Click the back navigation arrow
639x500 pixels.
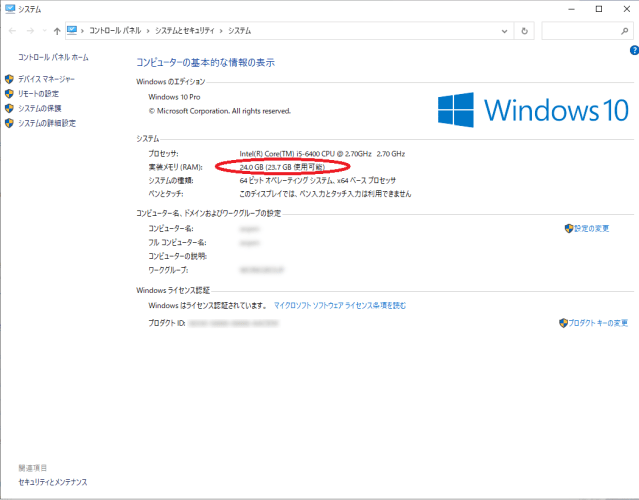[12, 31]
